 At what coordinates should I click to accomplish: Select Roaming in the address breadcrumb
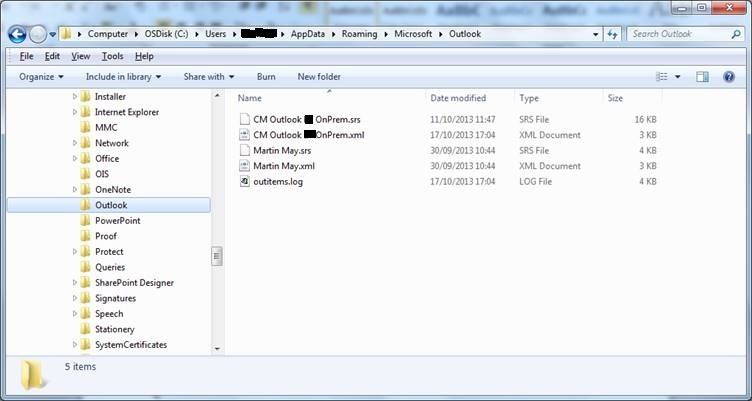pyautogui.click(x=360, y=34)
